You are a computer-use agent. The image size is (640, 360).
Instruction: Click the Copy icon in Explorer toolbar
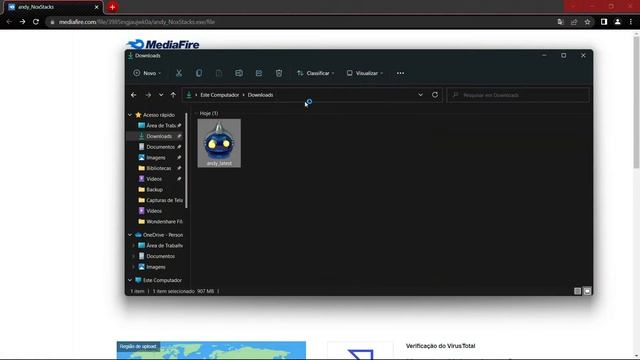(x=199, y=73)
